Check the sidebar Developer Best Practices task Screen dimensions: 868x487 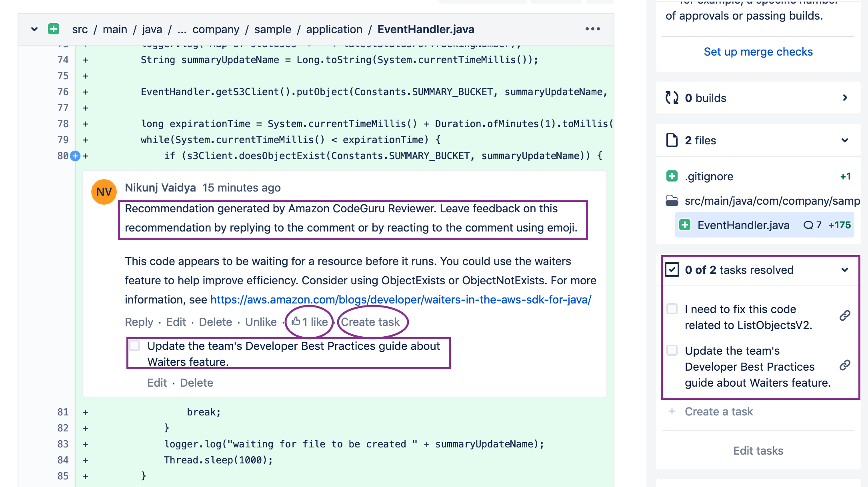672,351
